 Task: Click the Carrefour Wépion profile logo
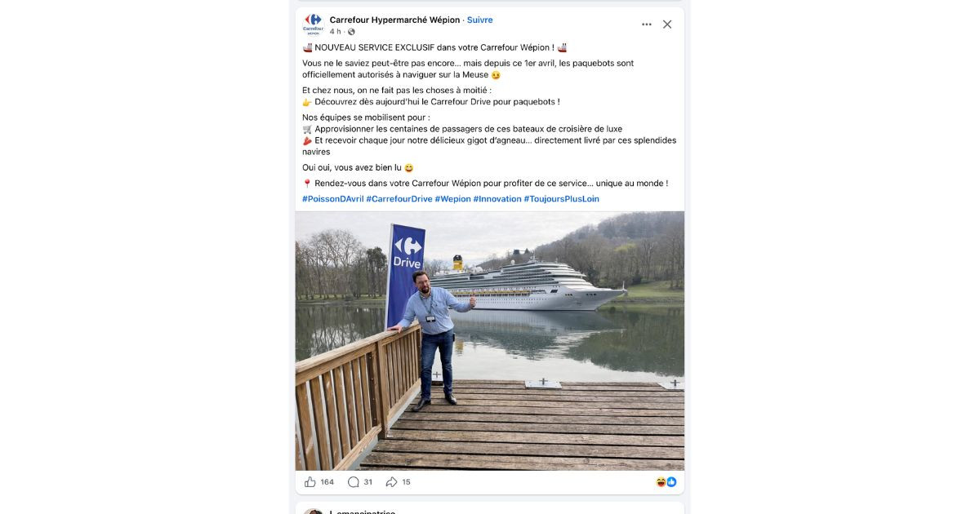tap(313, 24)
